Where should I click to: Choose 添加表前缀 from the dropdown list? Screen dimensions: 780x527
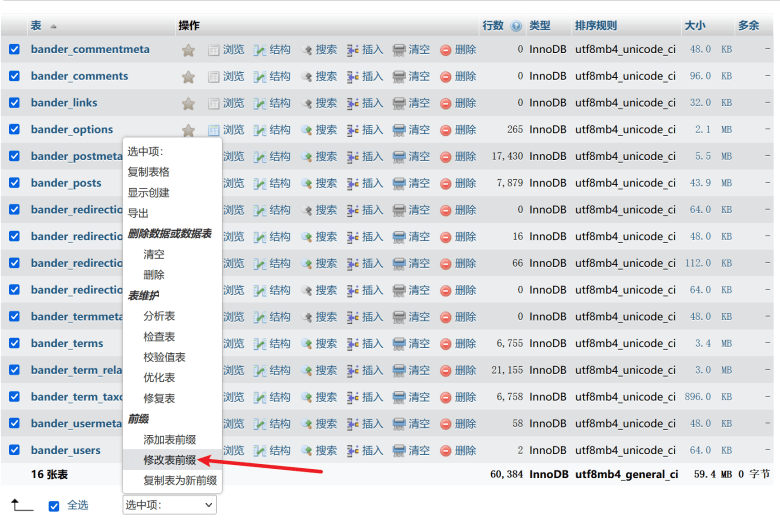170,439
